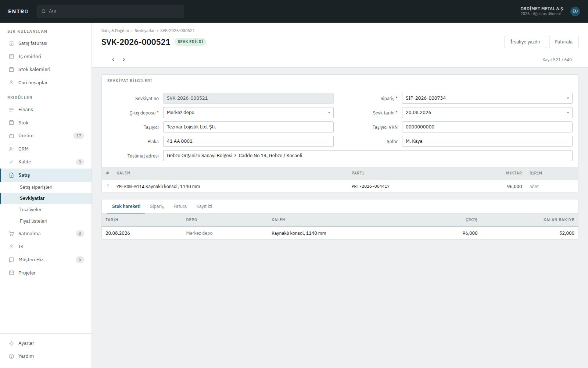Open the Sevk tarihi date dropdown
588x368 pixels.
tap(568, 113)
